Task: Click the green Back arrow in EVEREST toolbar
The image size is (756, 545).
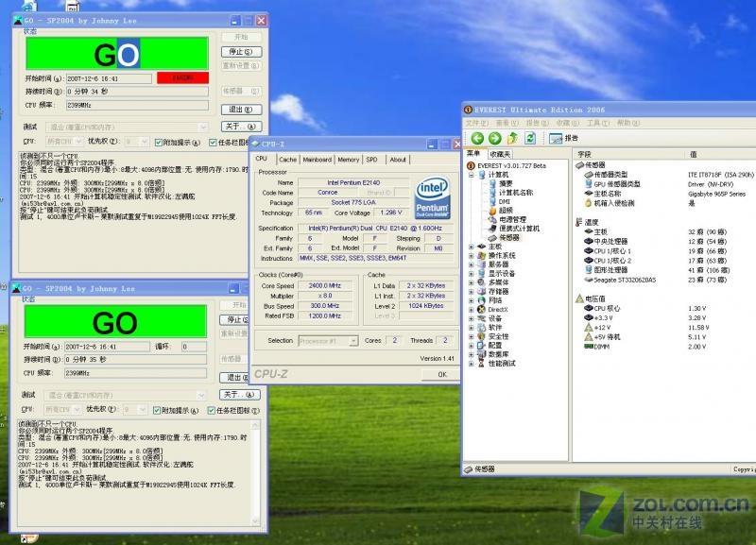Action: coord(477,139)
